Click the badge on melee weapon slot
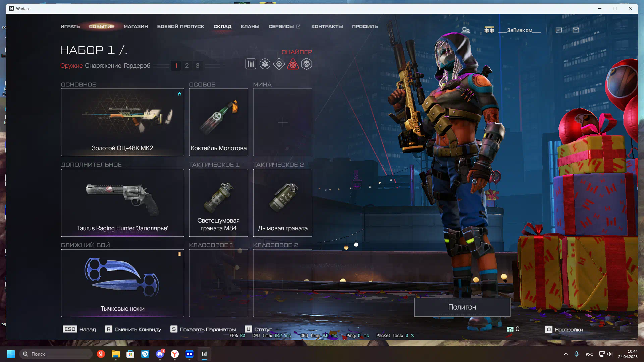The width and height of the screenshot is (644, 362). coord(179,254)
